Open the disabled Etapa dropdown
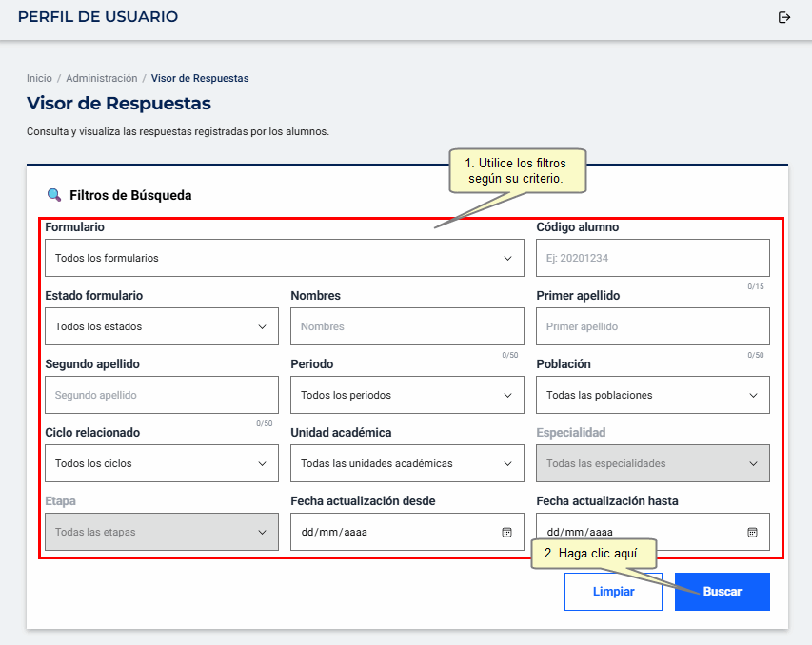This screenshot has height=645, width=812. (162, 532)
